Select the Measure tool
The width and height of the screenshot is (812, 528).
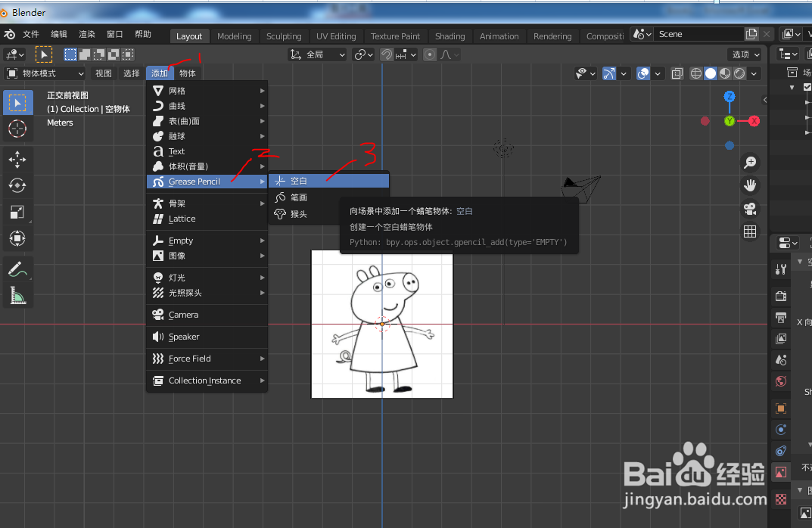17,295
